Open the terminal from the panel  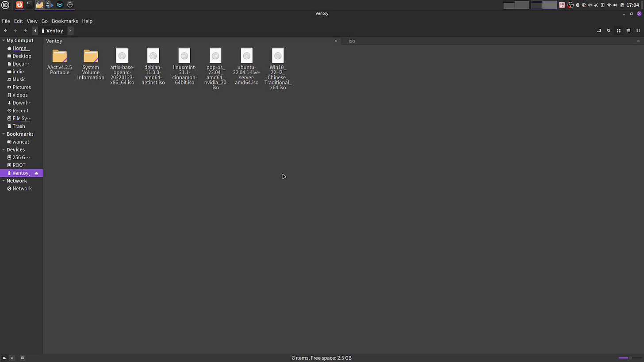pos(30,5)
